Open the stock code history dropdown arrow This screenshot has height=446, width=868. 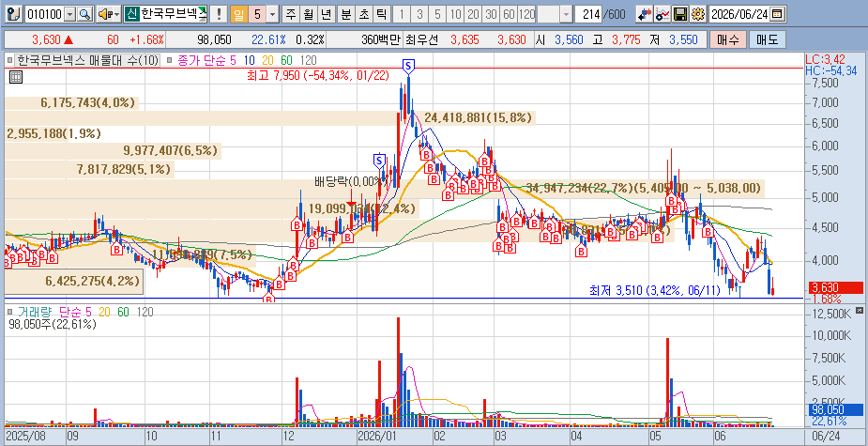point(70,14)
